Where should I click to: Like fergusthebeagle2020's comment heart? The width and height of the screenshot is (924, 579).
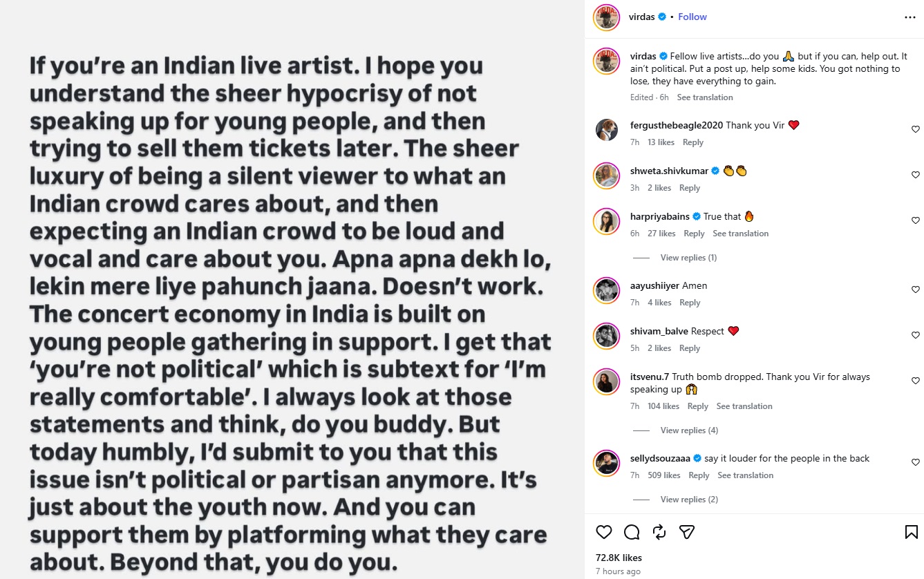click(916, 129)
